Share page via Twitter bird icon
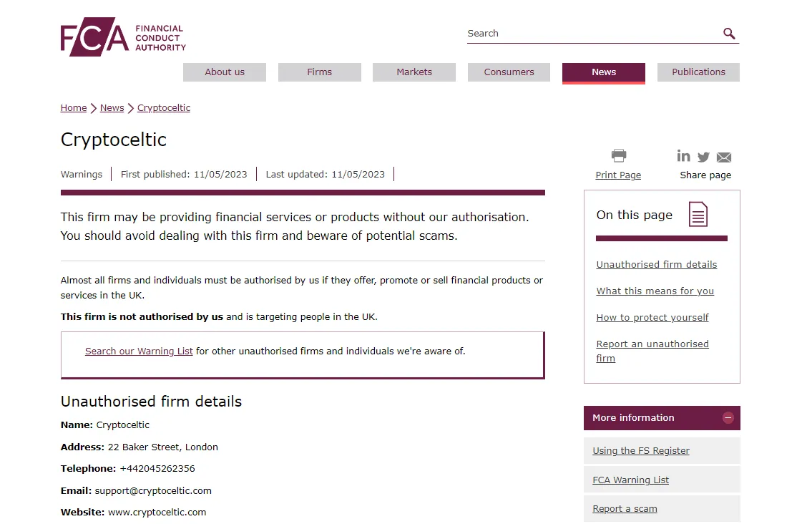Viewport: 812px width, 524px height. pos(703,157)
